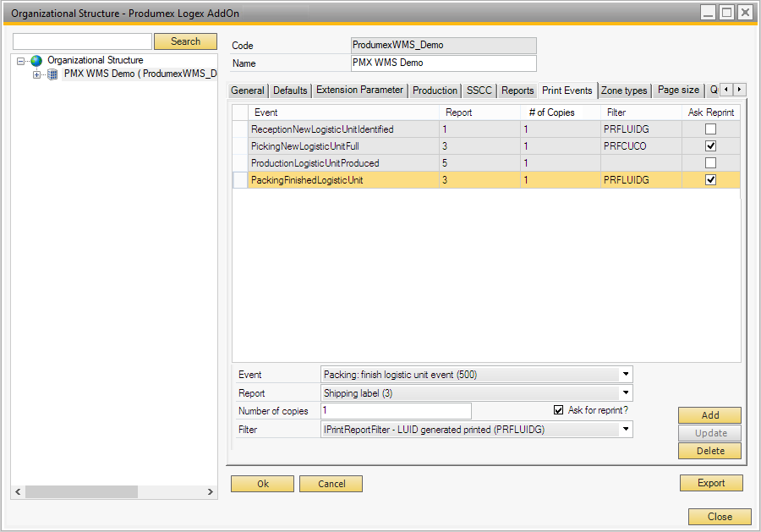Viewport: 761px width, 532px height.
Task: Expand the PMX WMS Demo tree node
Action: point(36,74)
